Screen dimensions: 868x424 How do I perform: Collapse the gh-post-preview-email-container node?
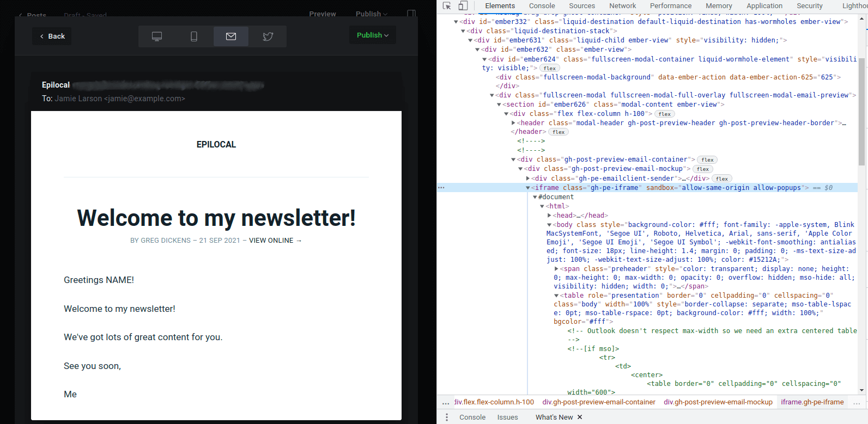513,160
